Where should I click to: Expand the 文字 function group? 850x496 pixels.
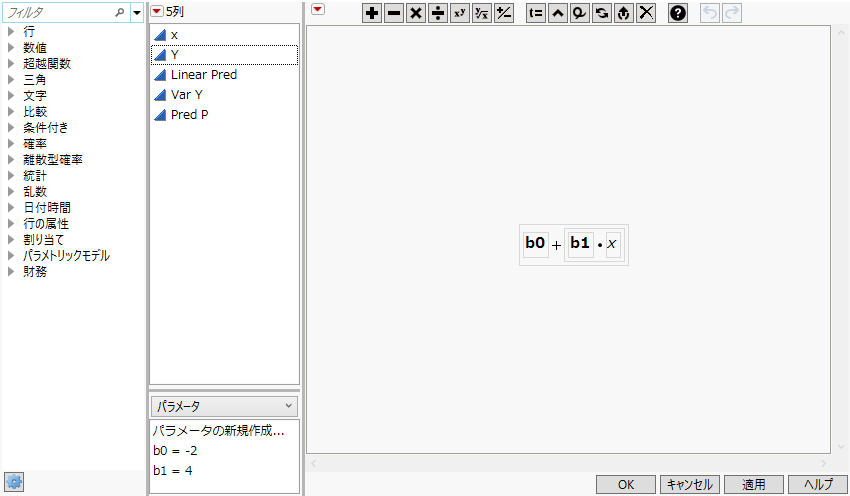click(11, 95)
